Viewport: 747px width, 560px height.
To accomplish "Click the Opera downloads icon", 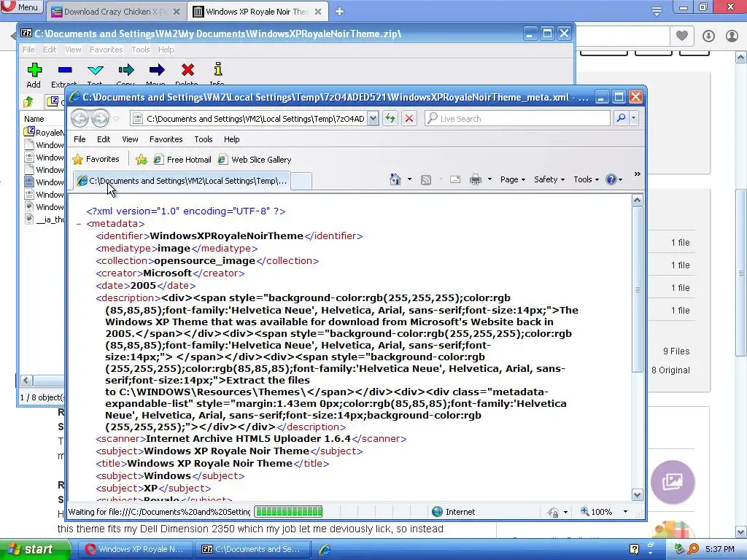I will click(x=708, y=36).
